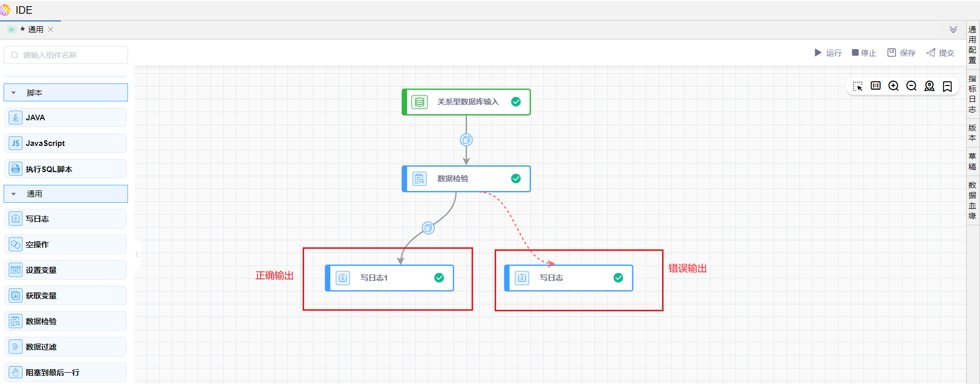Open the 数据血缘 side tab
This screenshot has width=980, height=384.
pos(972,200)
